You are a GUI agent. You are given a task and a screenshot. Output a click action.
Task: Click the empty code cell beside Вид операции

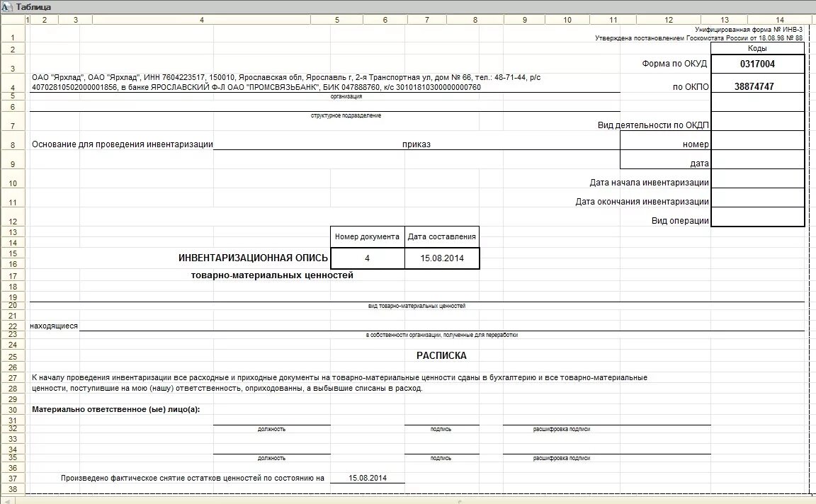pyautogui.click(x=757, y=217)
